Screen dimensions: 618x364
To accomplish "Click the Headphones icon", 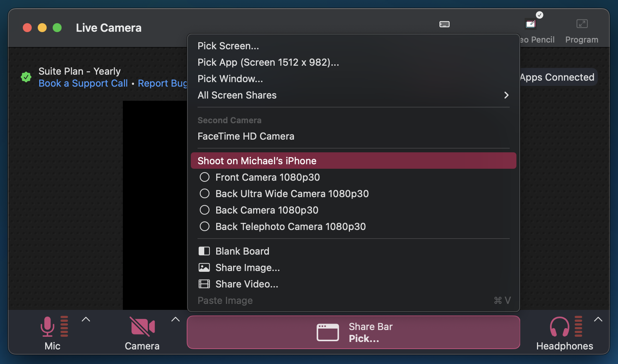I will pos(559,327).
